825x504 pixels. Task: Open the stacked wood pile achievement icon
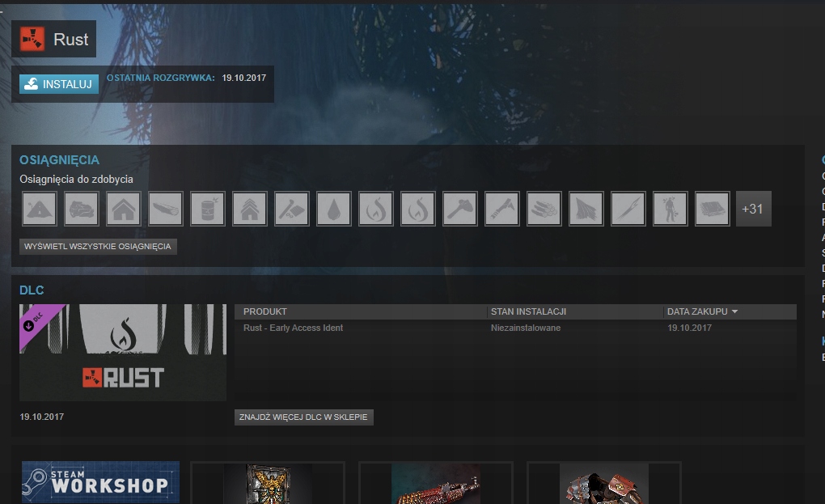point(544,209)
